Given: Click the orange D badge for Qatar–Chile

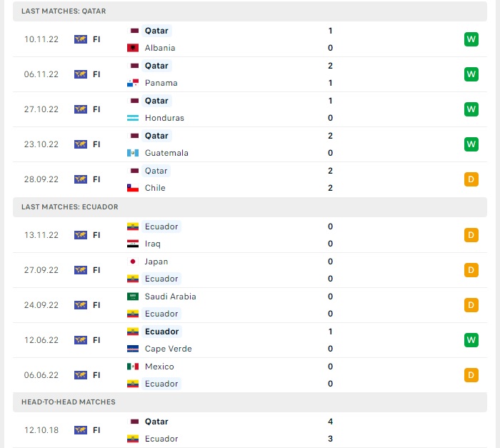Looking at the screenshot, I should pyautogui.click(x=471, y=179).
